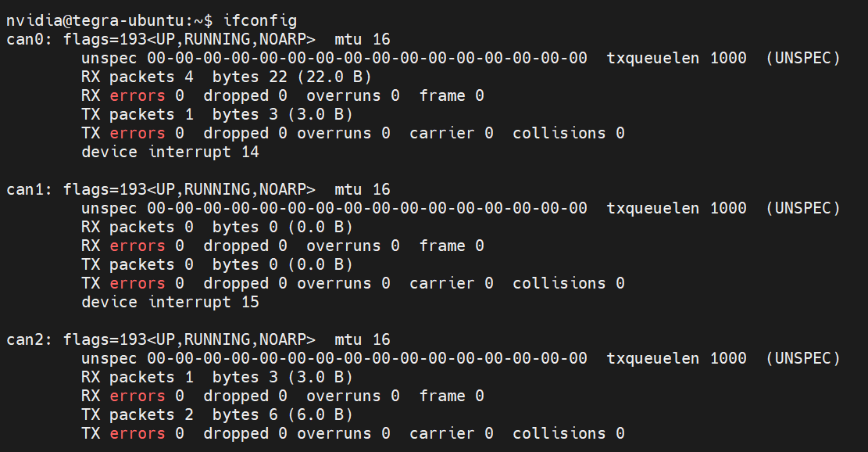Click 'bytes 6 (6.0 B)' in can2

point(282,414)
